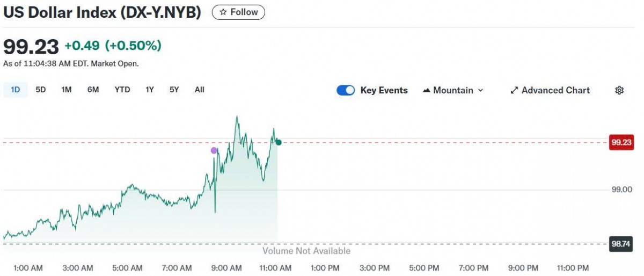This screenshot has height=276, width=644.
Task: Select the 1D time range tab
Action: 16,90
